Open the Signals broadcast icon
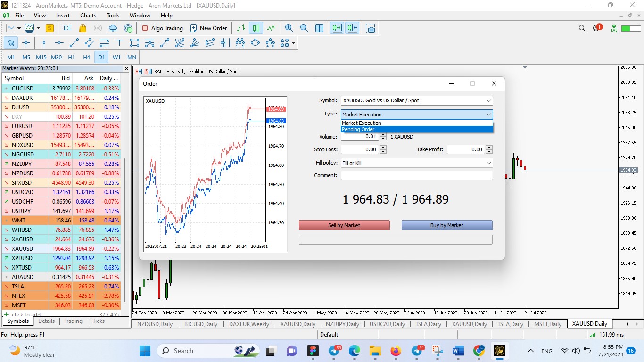Image resolution: width=644 pixels, height=362 pixels. [98, 28]
